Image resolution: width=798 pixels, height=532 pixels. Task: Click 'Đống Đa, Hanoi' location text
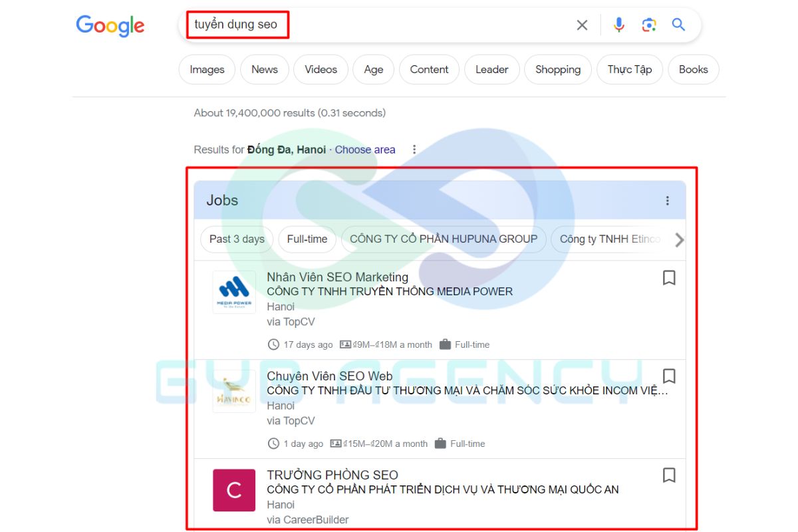point(287,150)
